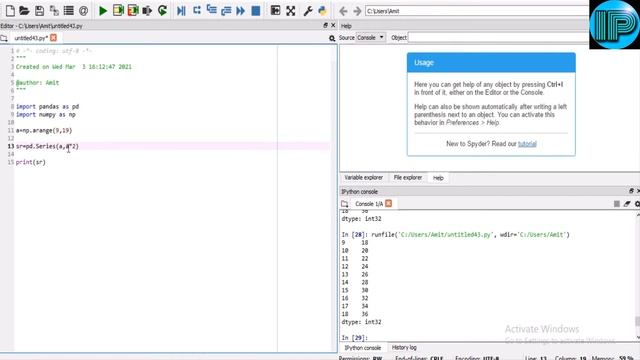Click In [29]: console prompt
This screenshot has height=360, width=640.
(x=355, y=338)
